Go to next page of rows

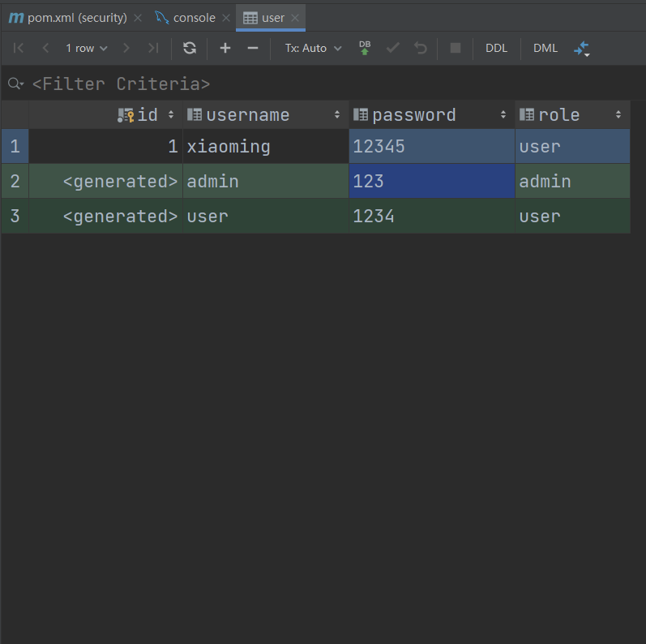pos(126,48)
